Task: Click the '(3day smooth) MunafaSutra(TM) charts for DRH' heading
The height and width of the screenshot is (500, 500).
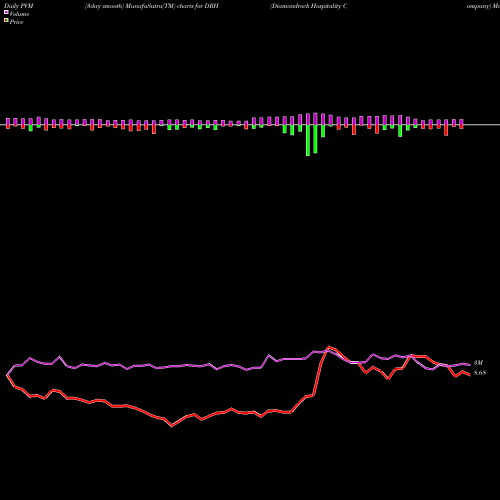Action: click(x=152, y=6)
